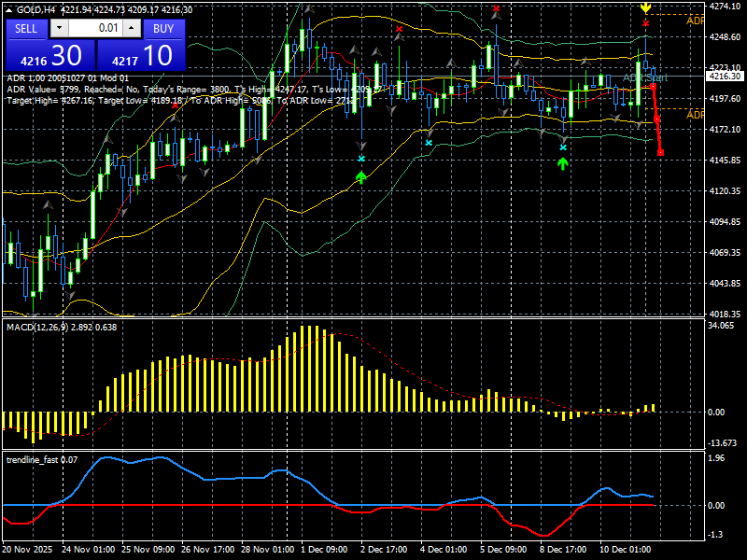This screenshot has height=560, width=747.
Task: Click cyan X marker above 2 Dec arrow
Action: tap(361, 159)
